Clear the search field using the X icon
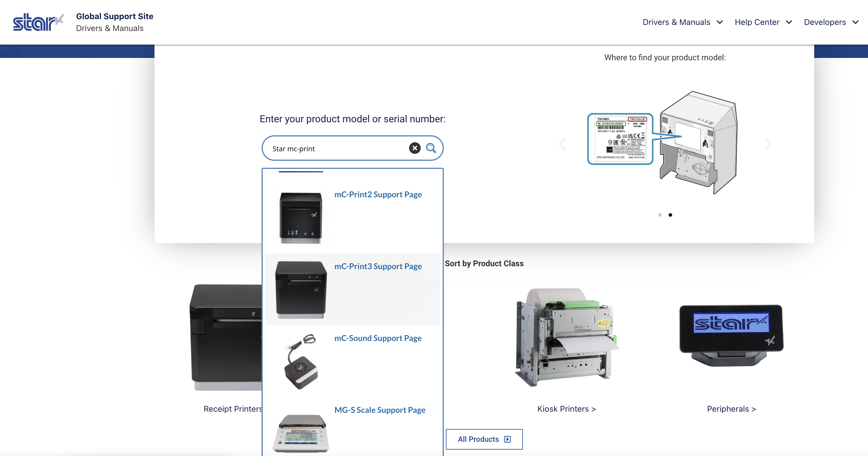Viewport: 868px width, 456px height. 415,148
